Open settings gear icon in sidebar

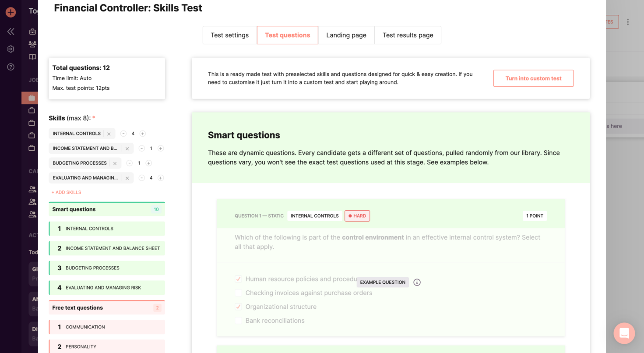point(11,49)
